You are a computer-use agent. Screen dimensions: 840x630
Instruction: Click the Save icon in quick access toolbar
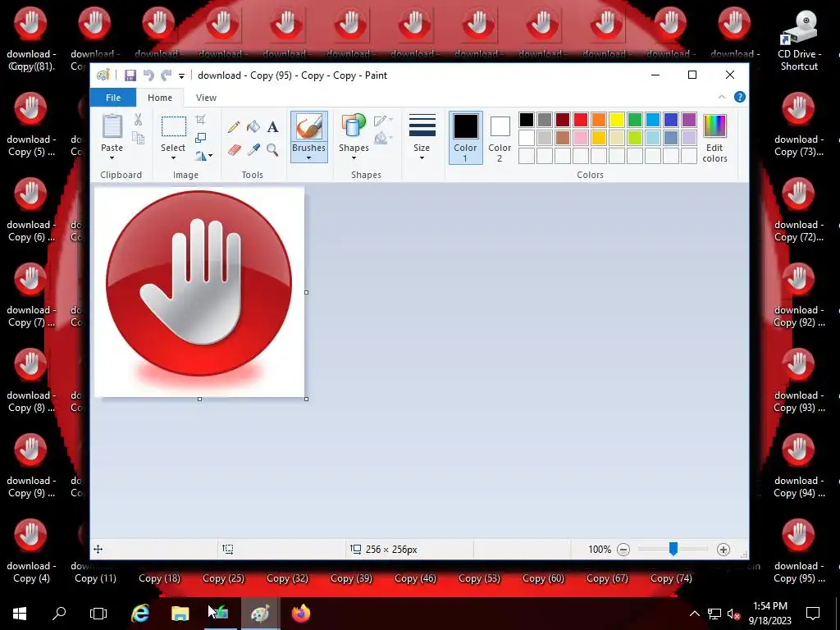130,75
